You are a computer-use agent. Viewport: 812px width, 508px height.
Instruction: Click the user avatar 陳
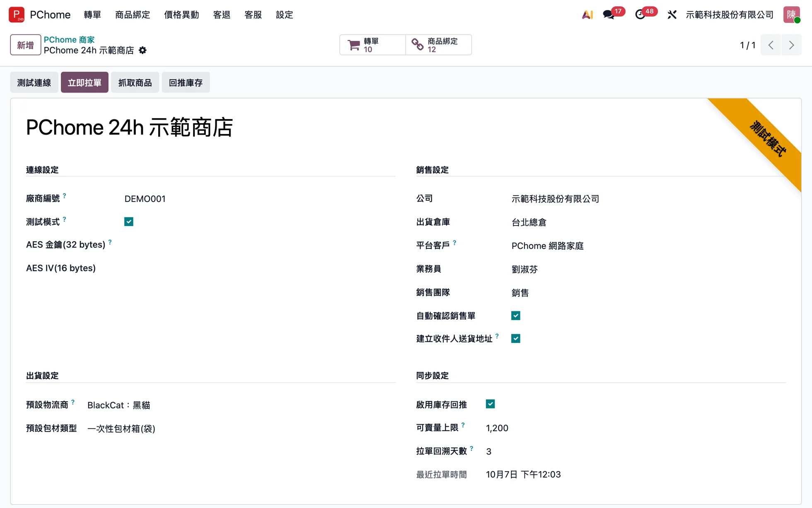tap(791, 15)
